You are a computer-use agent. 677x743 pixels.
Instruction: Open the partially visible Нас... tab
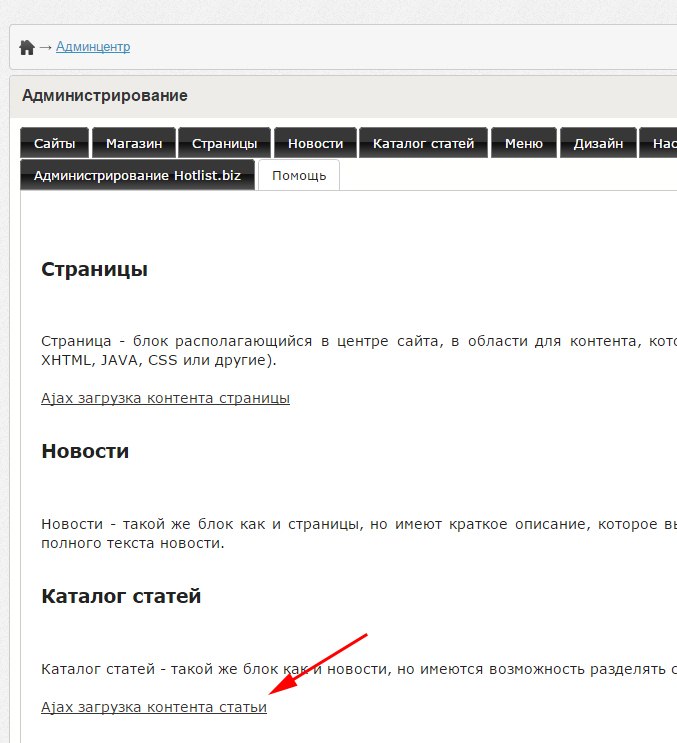click(x=660, y=143)
